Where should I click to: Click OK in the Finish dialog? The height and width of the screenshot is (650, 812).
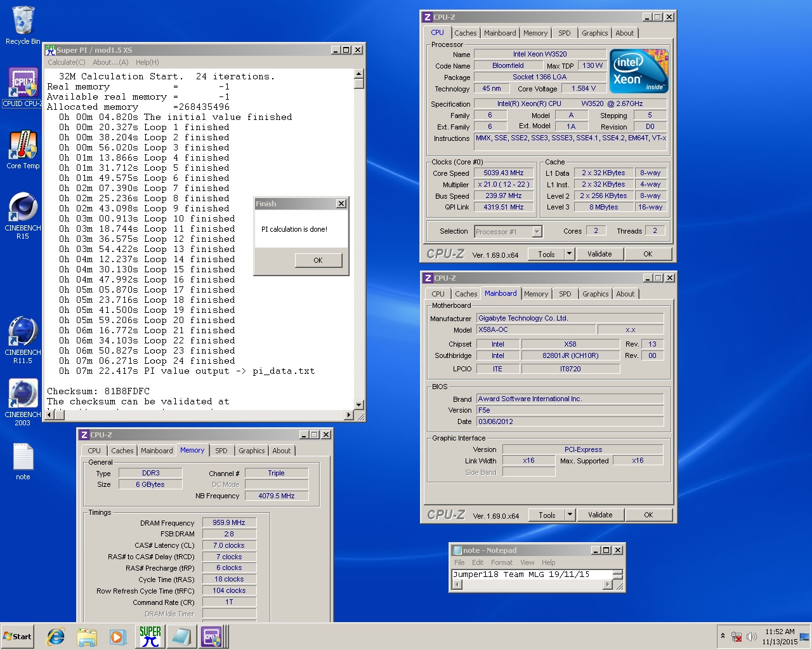click(x=318, y=260)
